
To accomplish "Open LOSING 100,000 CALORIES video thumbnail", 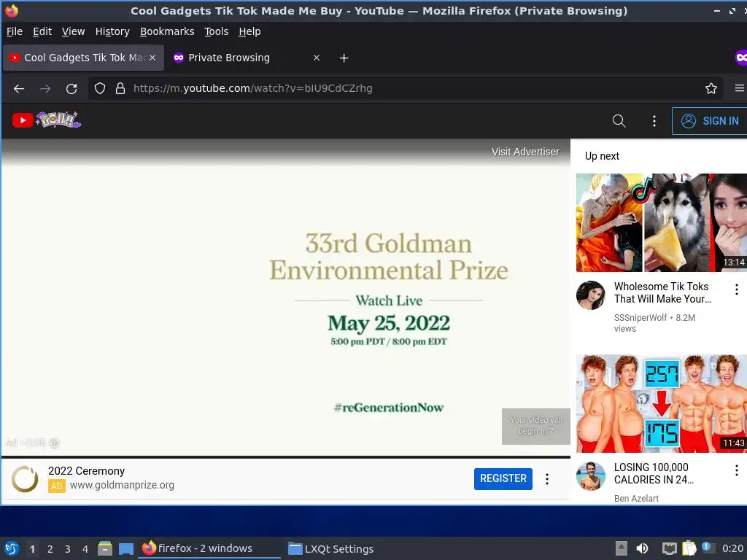I will coord(661,403).
